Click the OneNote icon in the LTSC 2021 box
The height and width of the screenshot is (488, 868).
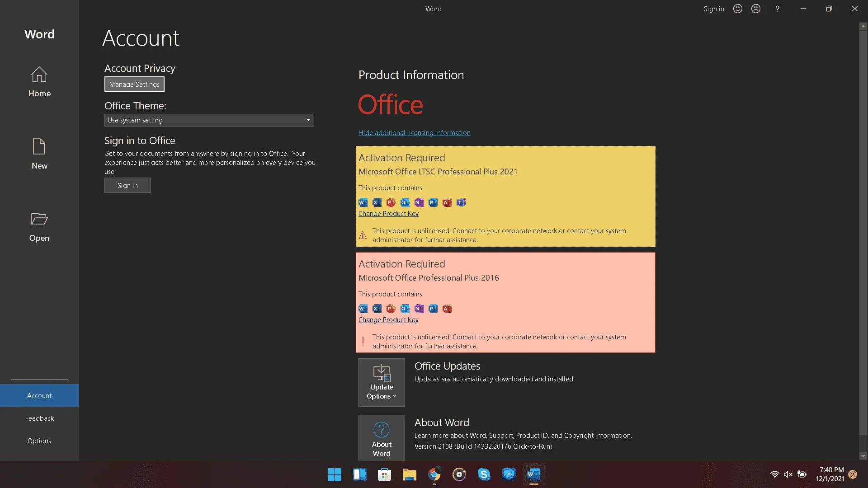coord(419,202)
